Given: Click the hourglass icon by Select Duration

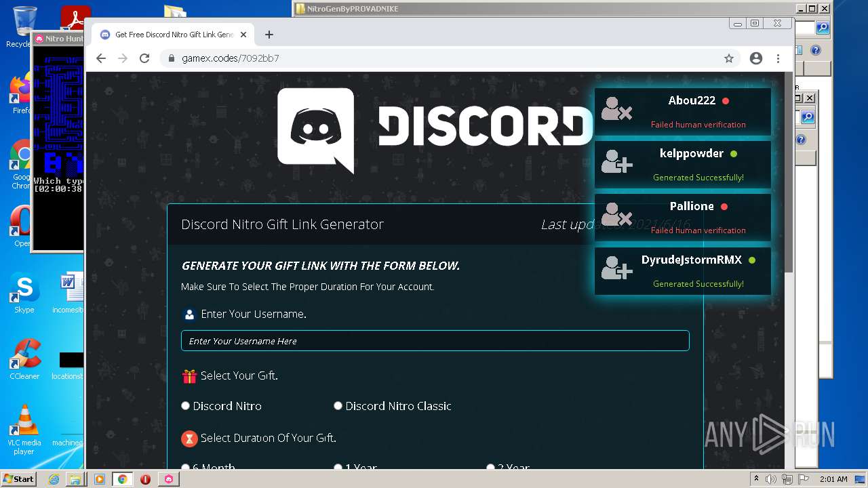Looking at the screenshot, I should 189,439.
